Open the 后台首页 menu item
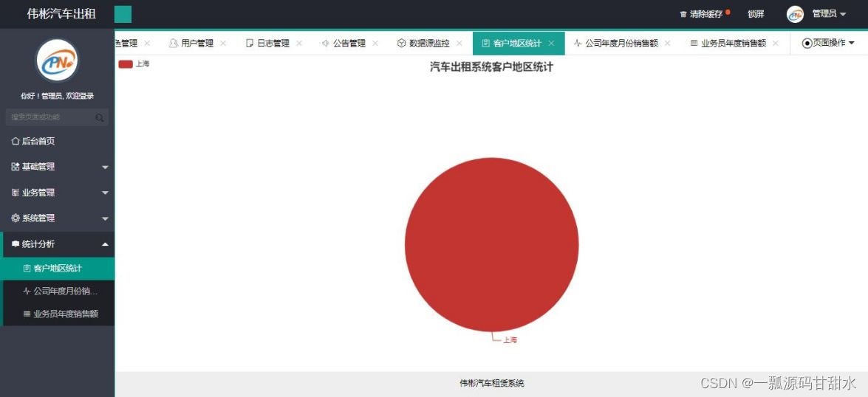The image size is (868, 397). (57, 141)
